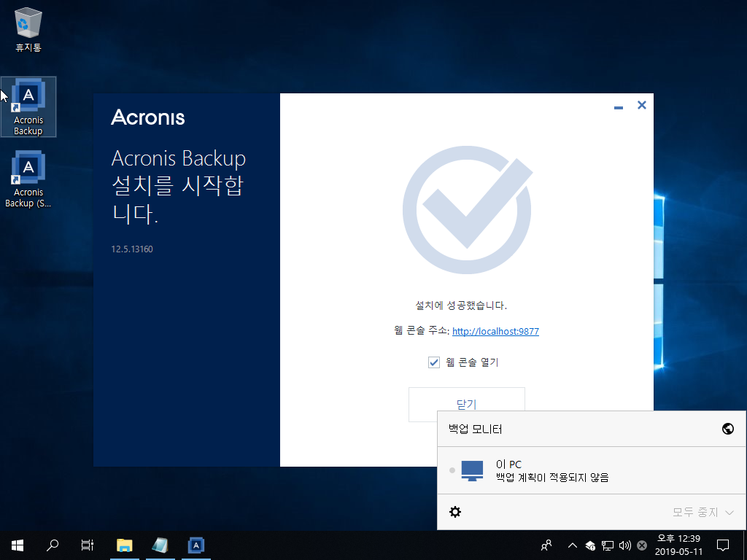
Task: Click the version number 12.5.13160
Action: click(x=132, y=249)
